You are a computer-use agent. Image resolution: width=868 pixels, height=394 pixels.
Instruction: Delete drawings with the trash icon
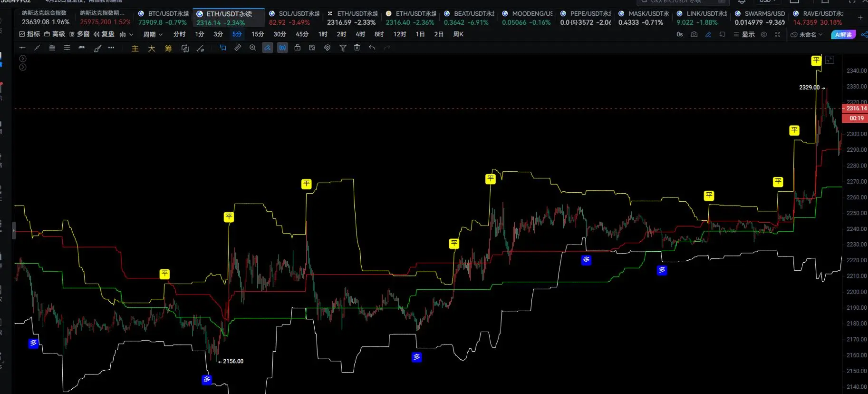pos(357,48)
